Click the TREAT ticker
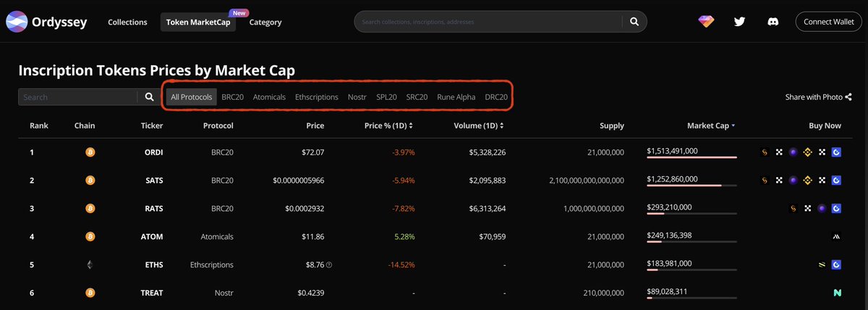The image size is (868, 310). [x=152, y=293]
